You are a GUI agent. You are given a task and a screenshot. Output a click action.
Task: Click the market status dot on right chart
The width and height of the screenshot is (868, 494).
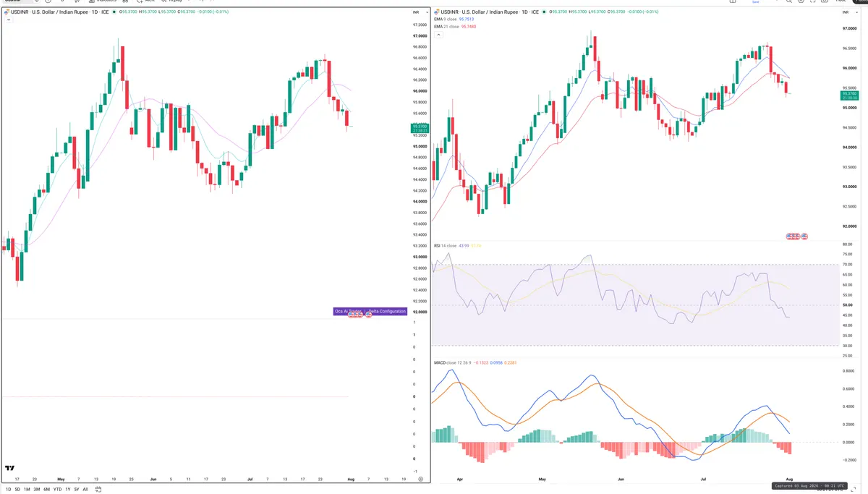[544, 12]
